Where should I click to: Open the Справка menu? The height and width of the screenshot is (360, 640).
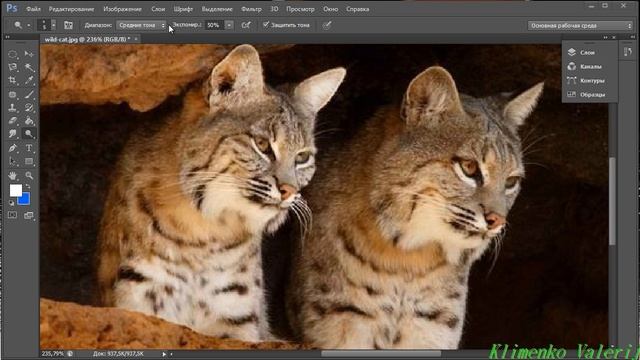pyautogui.click(x=358, y=9)
